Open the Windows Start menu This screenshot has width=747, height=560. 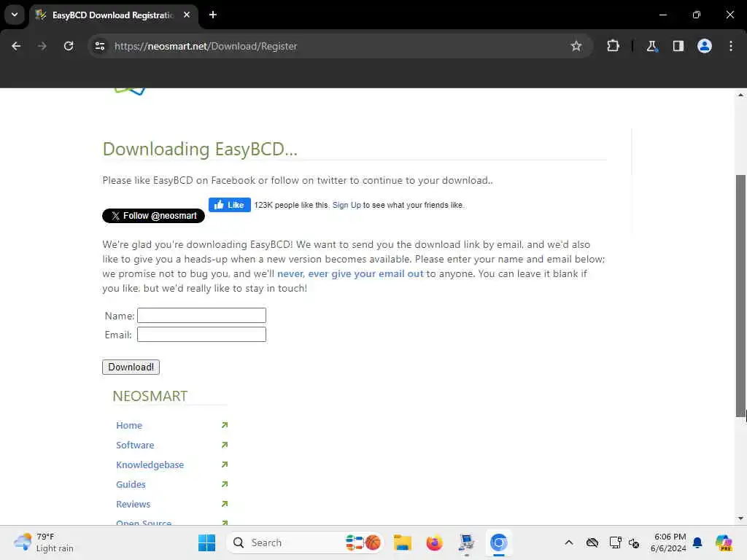206,542
